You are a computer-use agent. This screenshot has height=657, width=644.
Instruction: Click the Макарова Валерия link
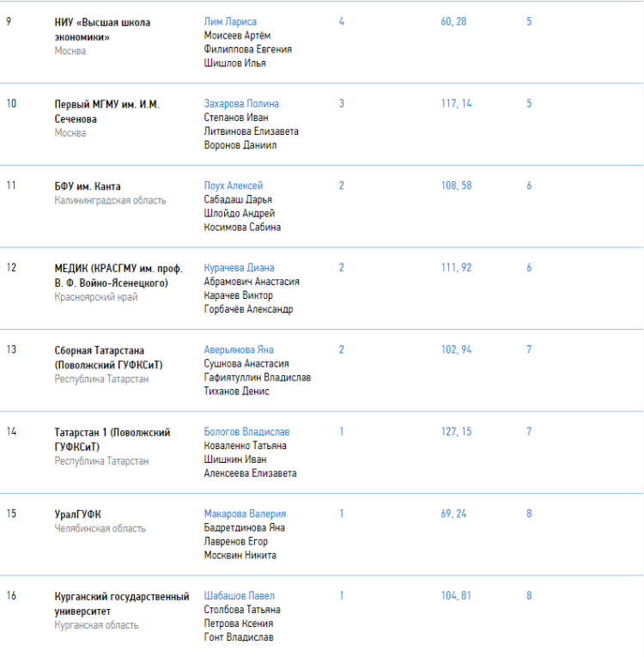[245, 514]
